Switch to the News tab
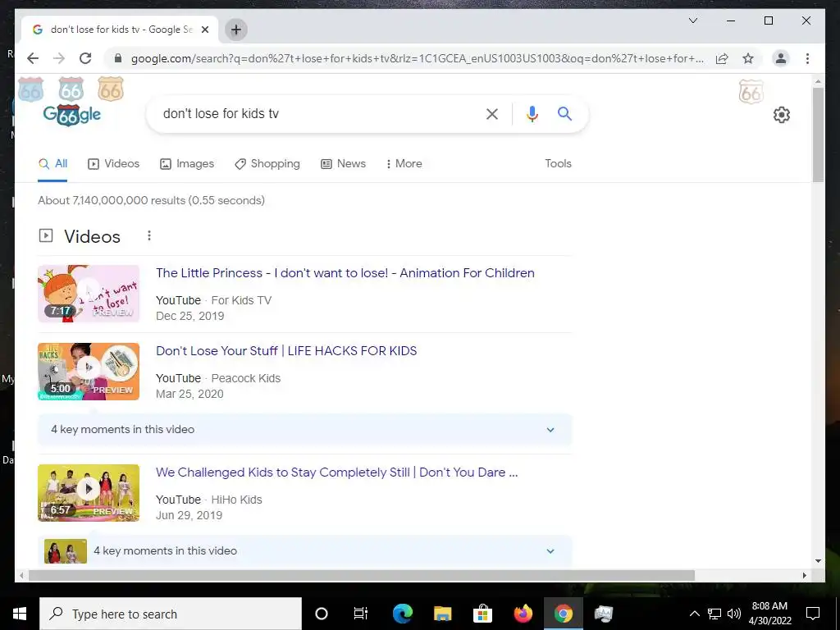Screen dimensions: 840x630 tap(344, 164)
